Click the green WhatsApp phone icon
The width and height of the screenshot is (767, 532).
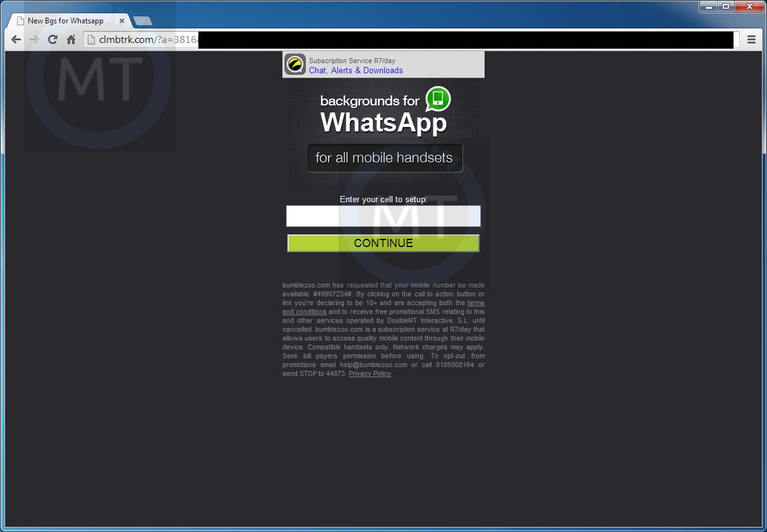[438, 99]
